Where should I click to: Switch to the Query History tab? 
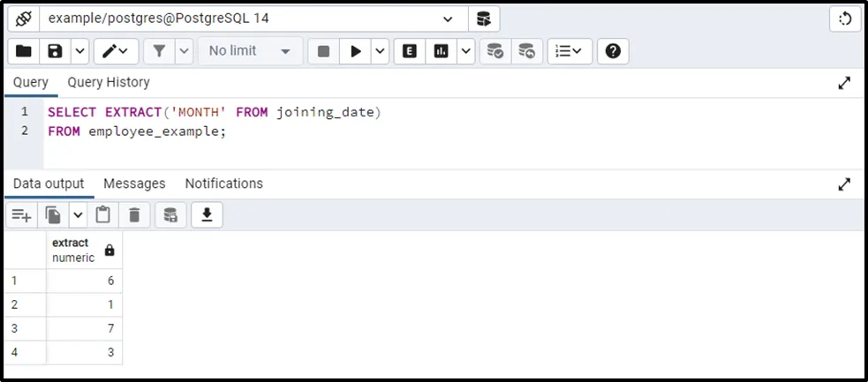pos(109,82)
